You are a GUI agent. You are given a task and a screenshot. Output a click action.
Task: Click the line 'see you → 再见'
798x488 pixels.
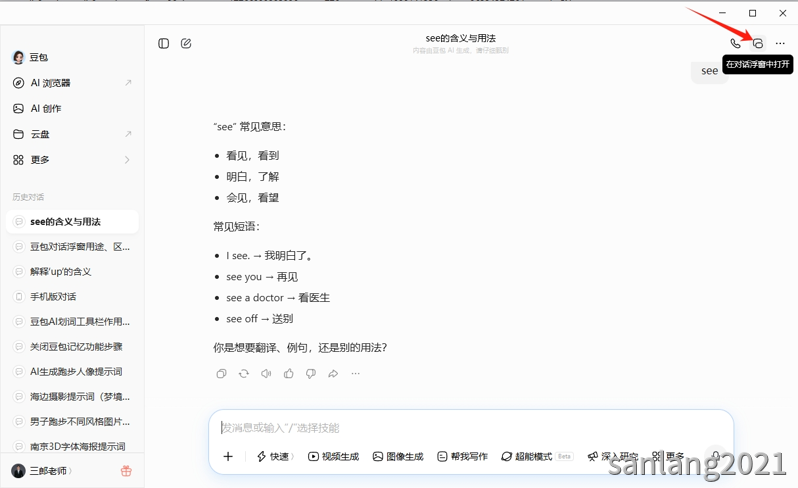click(x=262, y=277)
